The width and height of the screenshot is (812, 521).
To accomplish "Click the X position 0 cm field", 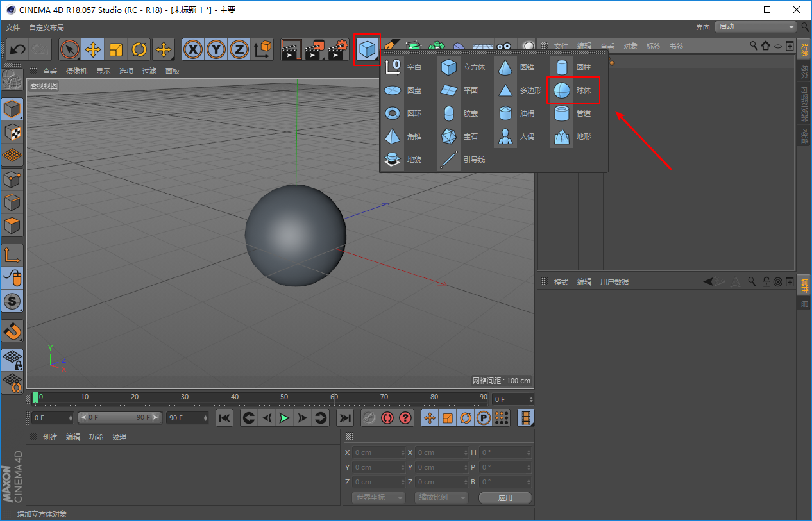I will click(379, 452).
